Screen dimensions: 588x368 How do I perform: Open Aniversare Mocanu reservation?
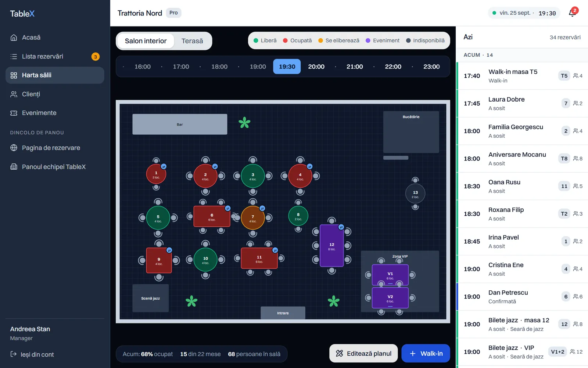522,159
